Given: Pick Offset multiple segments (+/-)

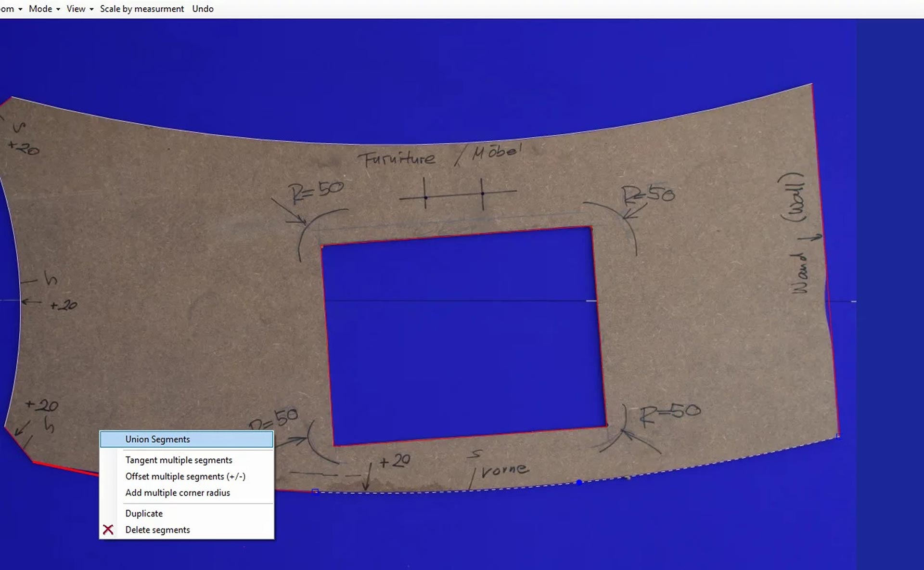Looking at the screenshot, I should coord(185,477).
